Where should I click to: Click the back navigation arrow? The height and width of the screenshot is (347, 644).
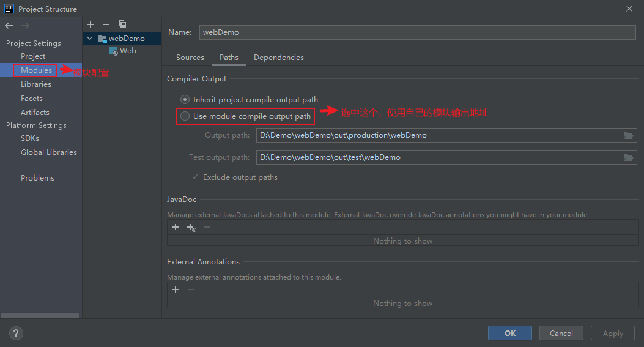9,26
